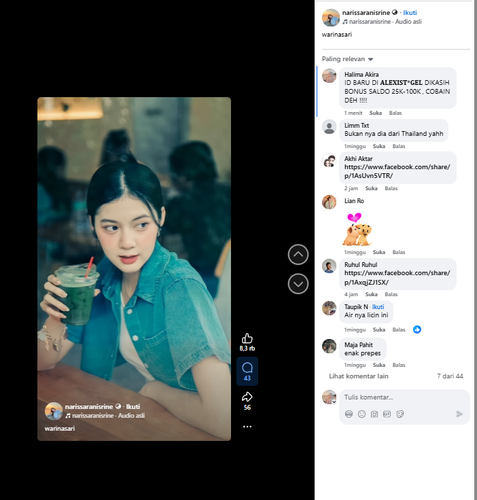
Task: Click the Tulis komentar input field
Action: 404,397
